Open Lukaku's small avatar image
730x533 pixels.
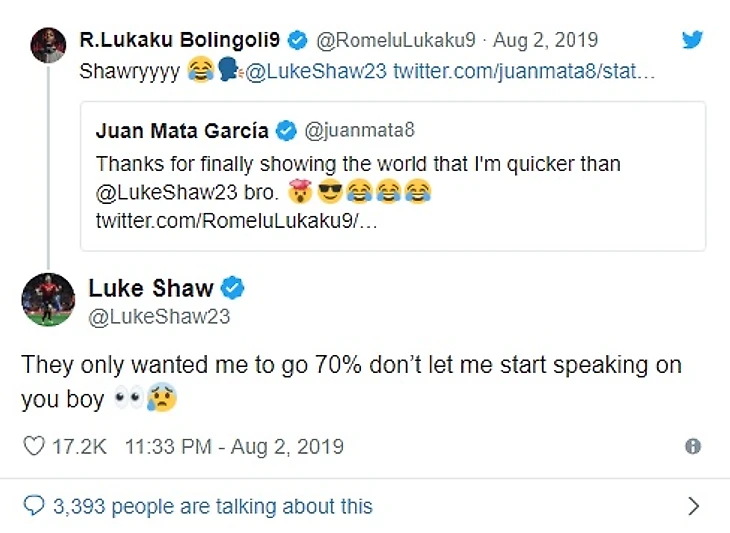[48, 45]
